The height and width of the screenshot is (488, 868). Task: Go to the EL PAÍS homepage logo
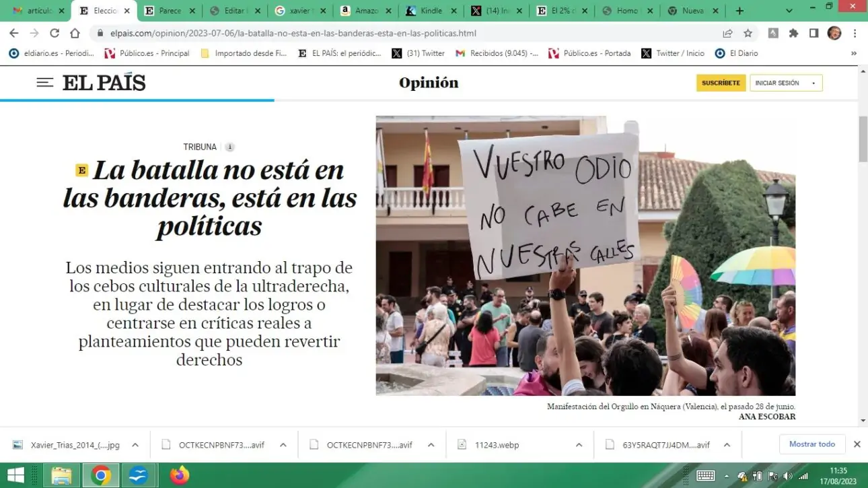[x=104, y=83]
